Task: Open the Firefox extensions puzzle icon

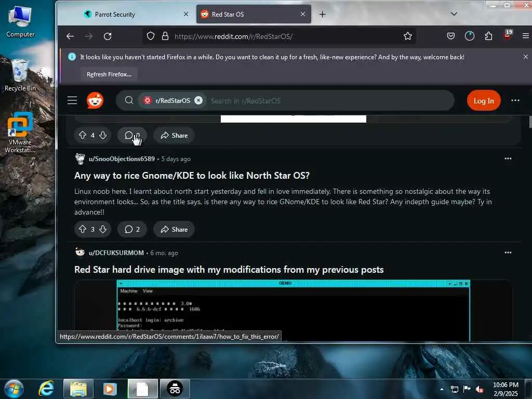Action: pyautogui.click(x=488, y=36)
